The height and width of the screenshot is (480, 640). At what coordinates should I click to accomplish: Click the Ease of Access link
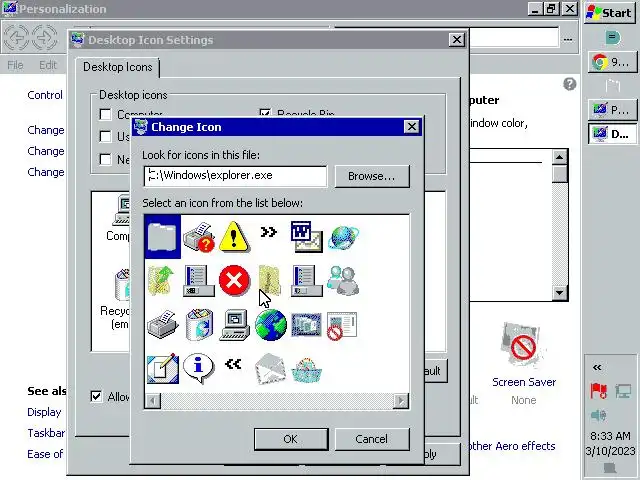tap(45, 454)
